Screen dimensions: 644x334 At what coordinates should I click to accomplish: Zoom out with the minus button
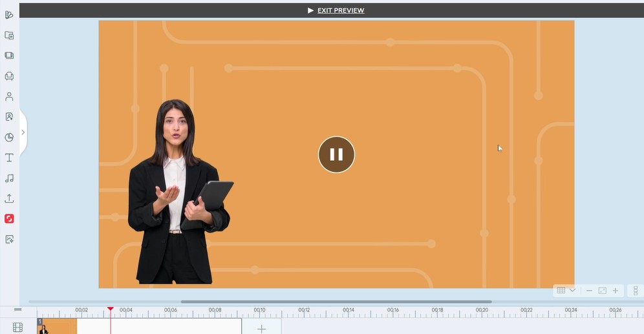pos(589,291)
